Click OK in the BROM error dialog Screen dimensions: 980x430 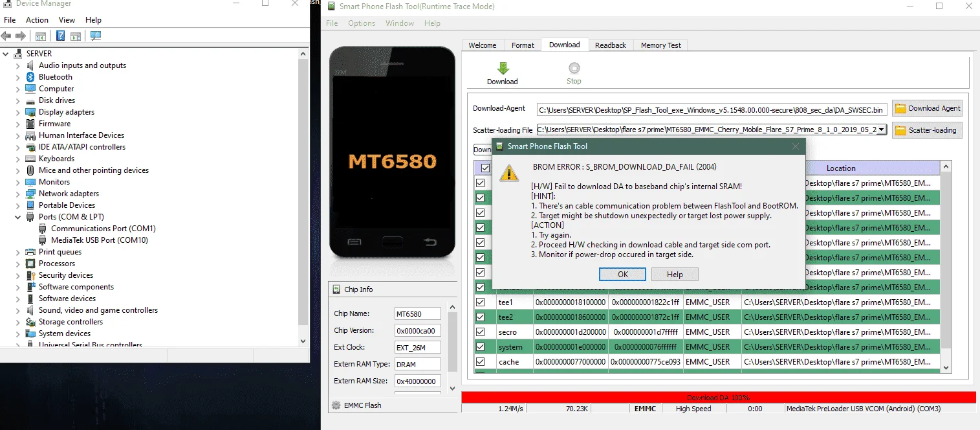click(x=623, y=275)
